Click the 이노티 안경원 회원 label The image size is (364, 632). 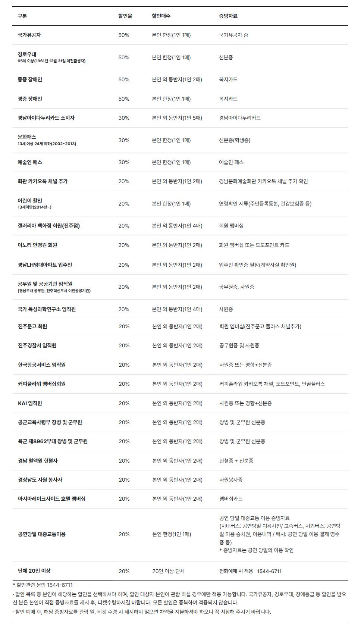[37, 245]
